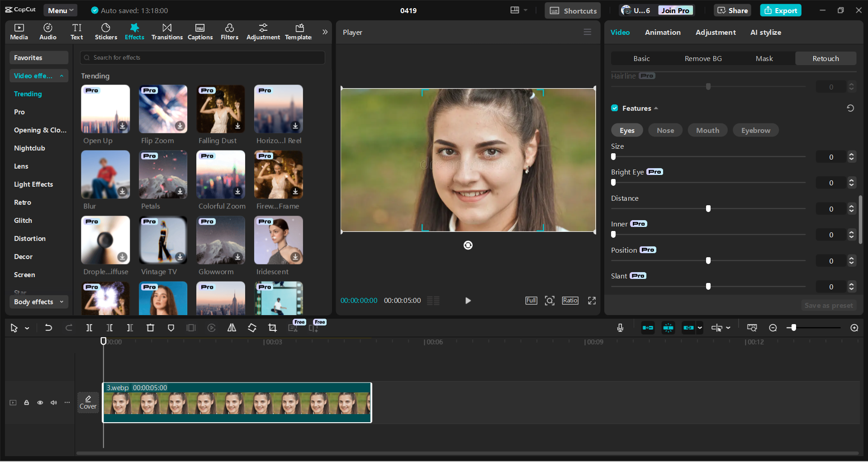Record a voiceover with the microphone tool

pos(620,328)
